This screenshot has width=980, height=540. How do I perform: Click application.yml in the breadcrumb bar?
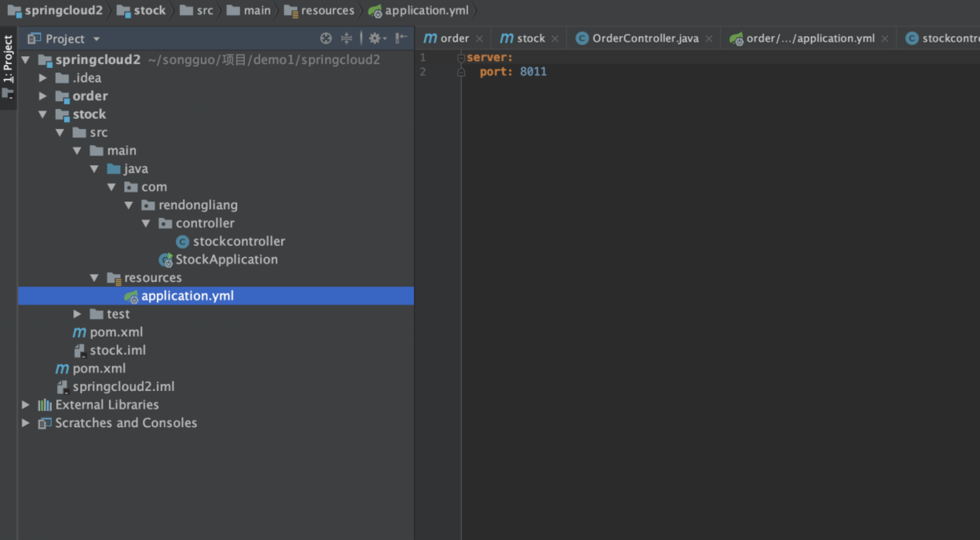(x=418, y=10)
